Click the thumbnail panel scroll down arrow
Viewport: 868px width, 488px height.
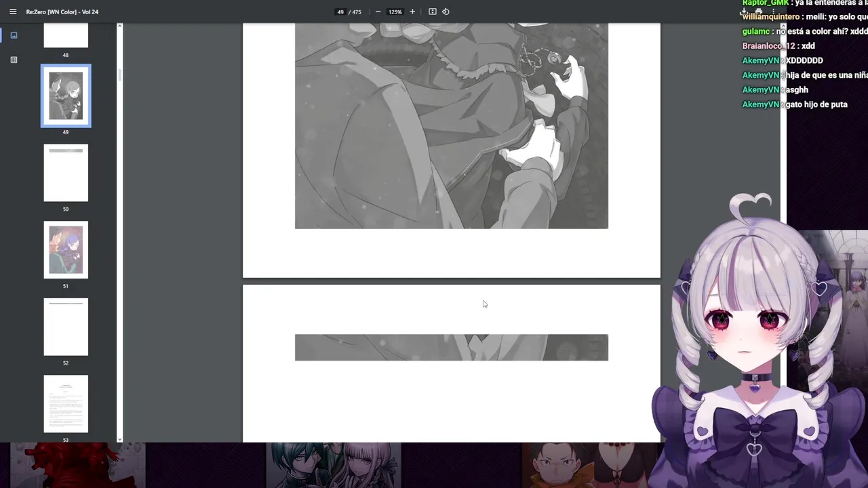119,439
